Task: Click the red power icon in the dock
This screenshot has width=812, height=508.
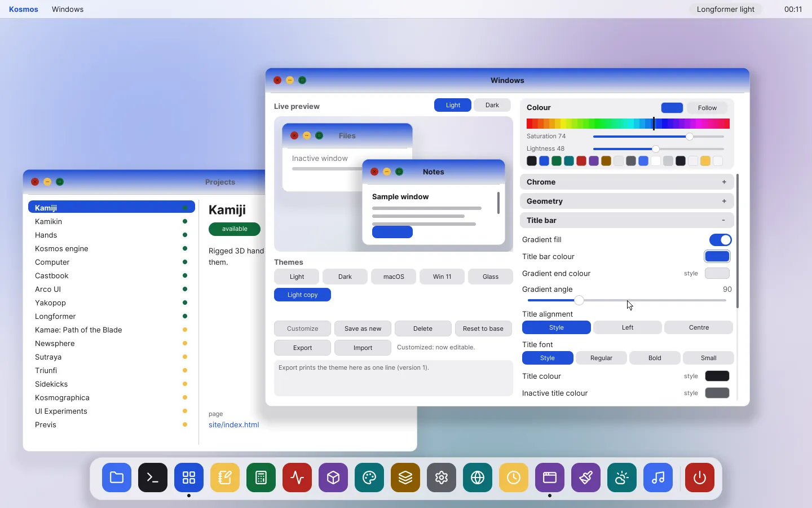Action: [700, 478]
